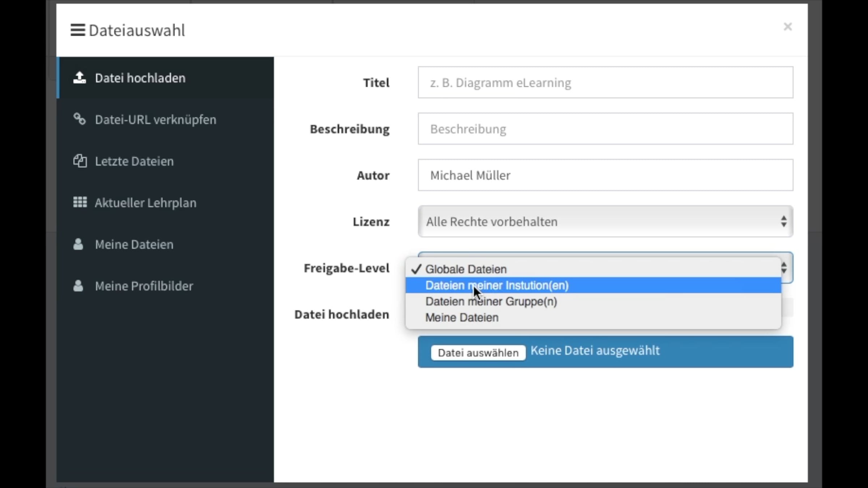Click the copy icon next to Letzte Dateien

click(80, 161)
